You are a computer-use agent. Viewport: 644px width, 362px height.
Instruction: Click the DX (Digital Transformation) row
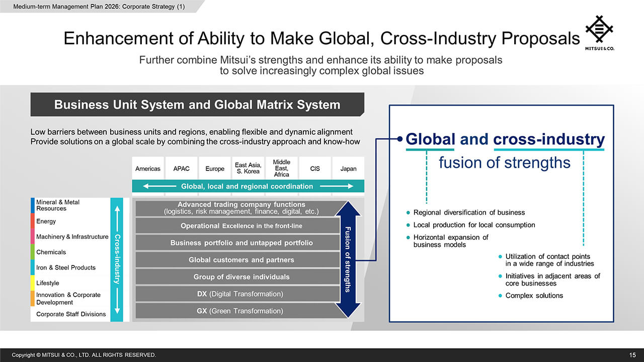pyautogui.click(x=237, y=294)
